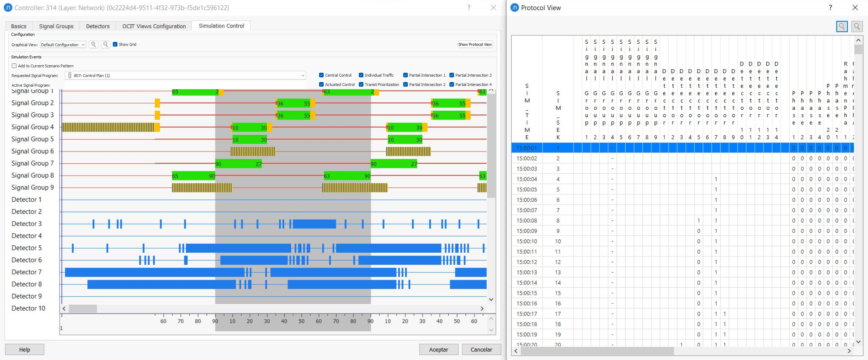Select the 15:00:08 row in the protocol table
Viewport: 868px width, 360px height.
(x=527, y=221)
